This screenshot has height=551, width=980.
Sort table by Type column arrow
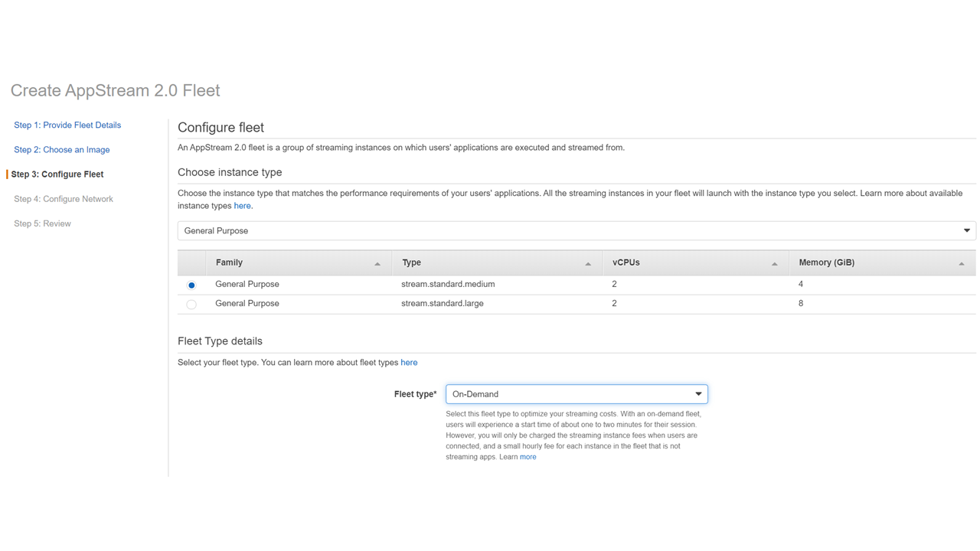[588, 264]
